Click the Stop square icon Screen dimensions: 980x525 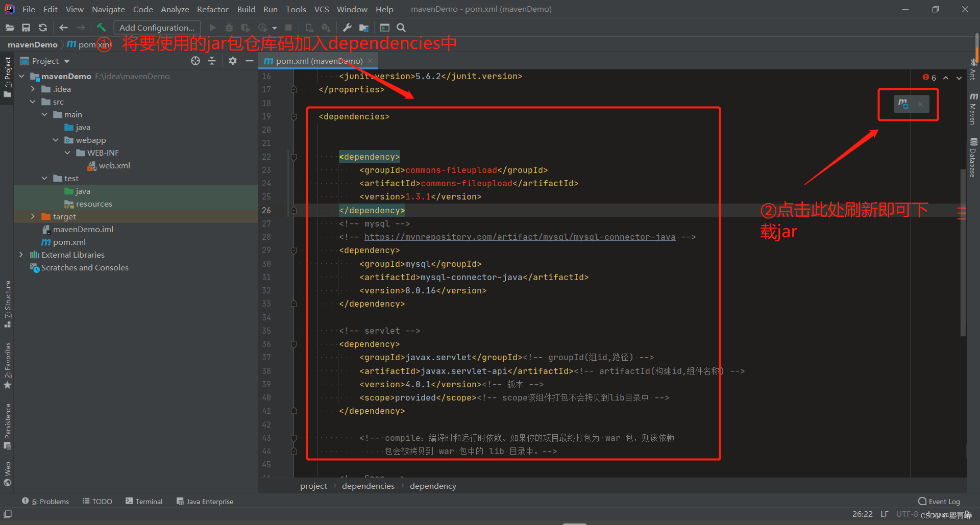click(288, 28)
